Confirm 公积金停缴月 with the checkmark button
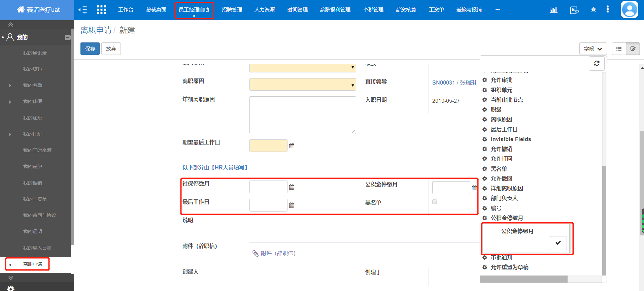Screen dimensions: 644x291 click(x=558, y=243)
